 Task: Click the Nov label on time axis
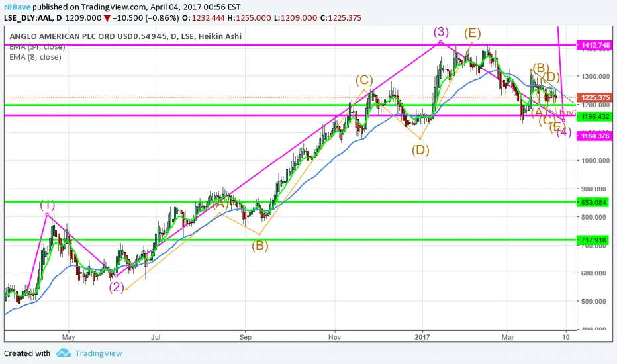(334, 338)
